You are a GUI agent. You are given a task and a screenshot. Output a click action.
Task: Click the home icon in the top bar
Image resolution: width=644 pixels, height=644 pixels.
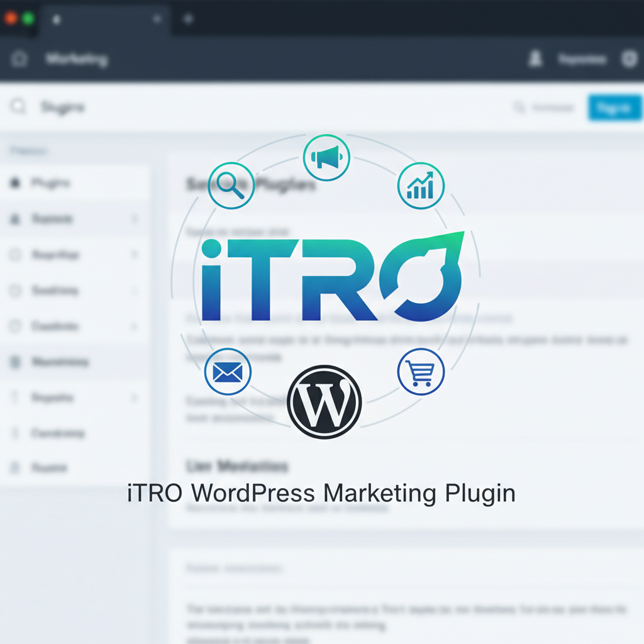point(19,58)
